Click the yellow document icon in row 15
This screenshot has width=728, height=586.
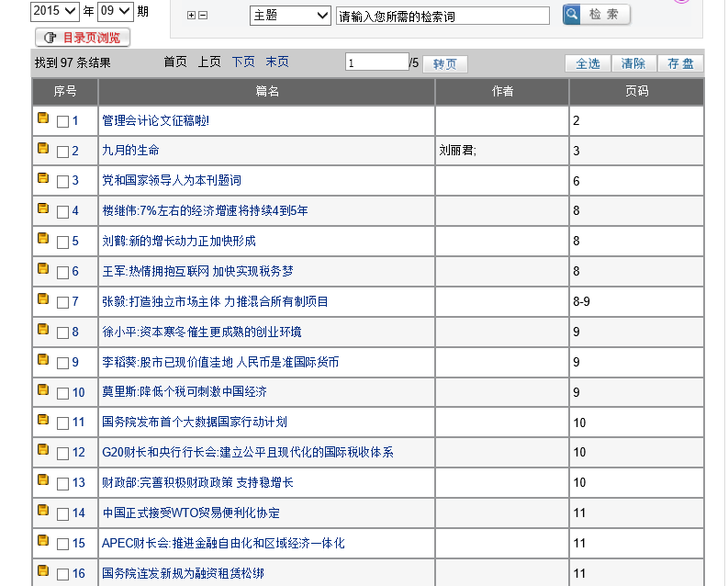coord(43,540)
